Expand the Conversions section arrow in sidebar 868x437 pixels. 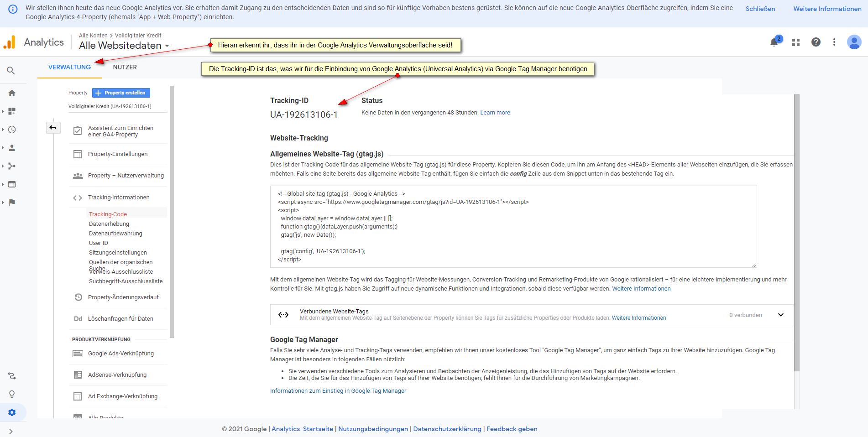point(3,203)
